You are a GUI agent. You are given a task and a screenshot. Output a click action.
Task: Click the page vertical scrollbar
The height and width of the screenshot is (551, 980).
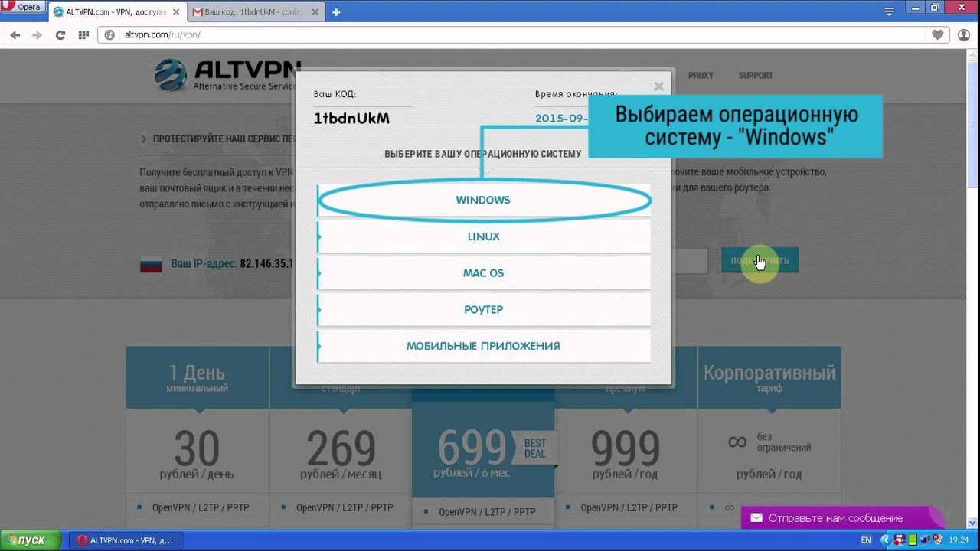click(974, 289)
